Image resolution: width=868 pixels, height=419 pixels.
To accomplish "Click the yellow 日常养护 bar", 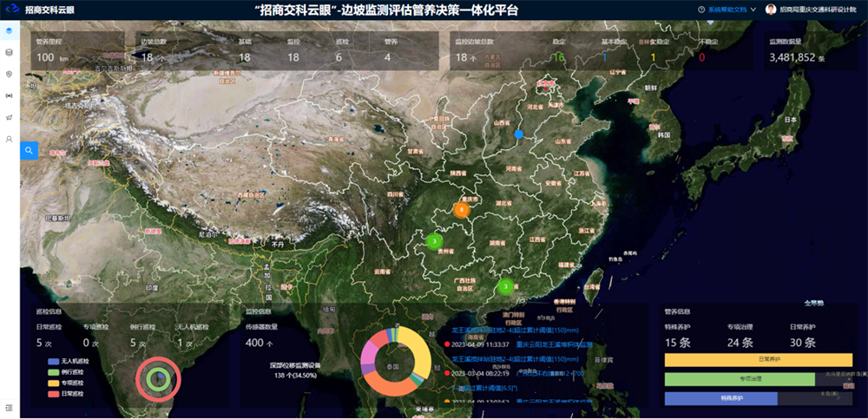I will (x=757, y=359).
